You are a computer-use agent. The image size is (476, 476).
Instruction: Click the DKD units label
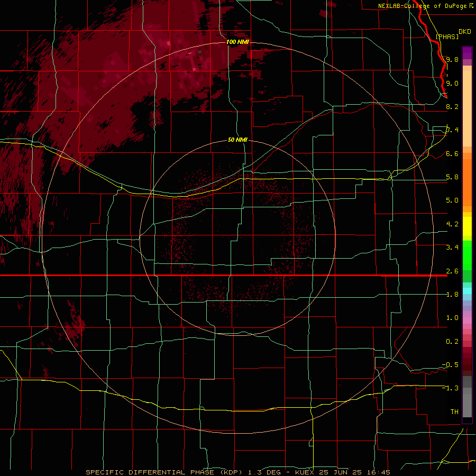tap(465, 32)
